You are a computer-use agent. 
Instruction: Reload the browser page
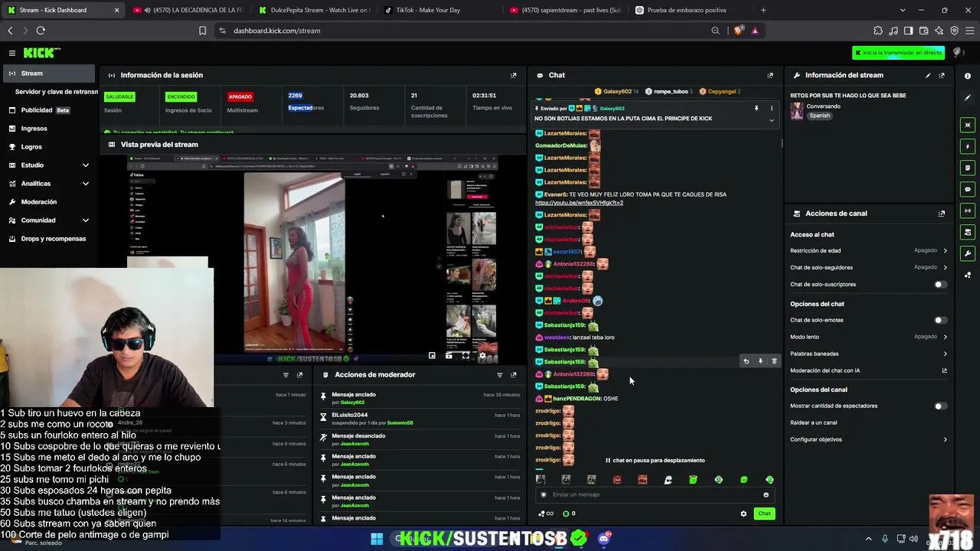click(x=41, y=31)
